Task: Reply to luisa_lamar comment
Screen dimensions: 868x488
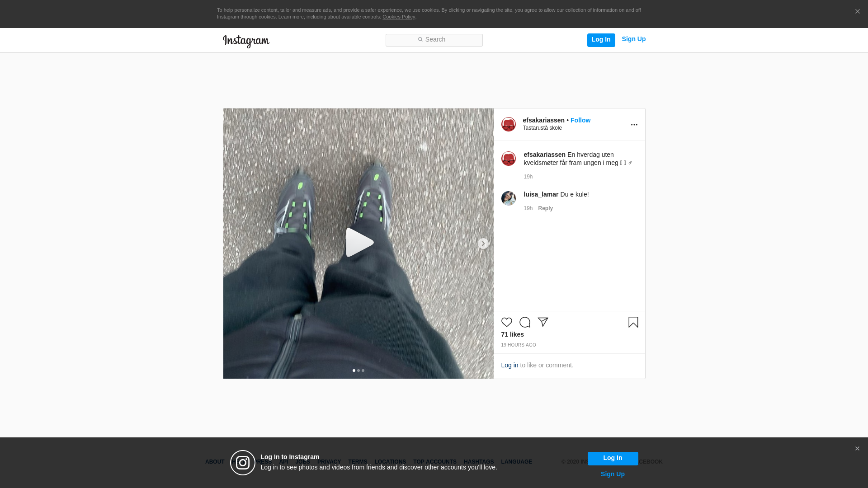Action: pos(545,208)
